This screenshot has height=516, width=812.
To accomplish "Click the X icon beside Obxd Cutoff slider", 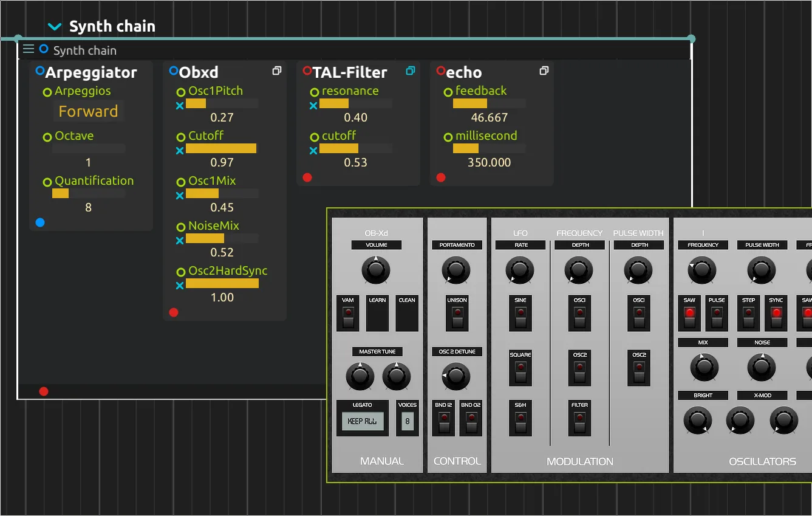I will [180, 151].
